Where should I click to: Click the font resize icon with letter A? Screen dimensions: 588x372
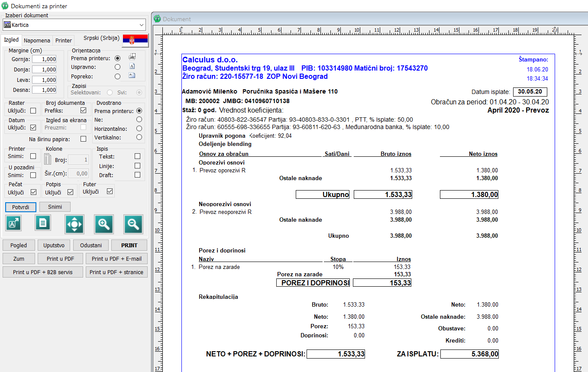point(13,223)
